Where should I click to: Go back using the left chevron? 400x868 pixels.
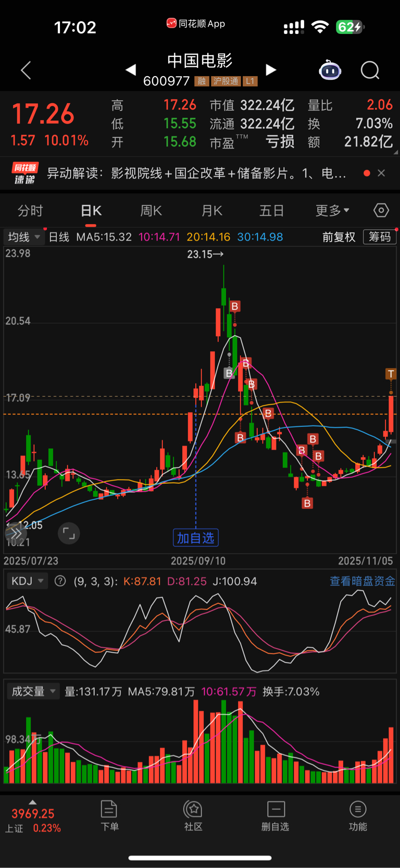[x=26, y=70]
